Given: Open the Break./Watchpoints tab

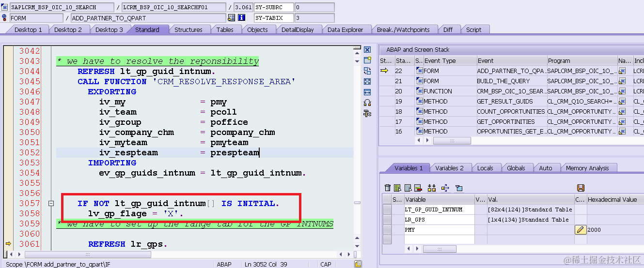Looking at the screenshot, I should (x=403, y=30).
